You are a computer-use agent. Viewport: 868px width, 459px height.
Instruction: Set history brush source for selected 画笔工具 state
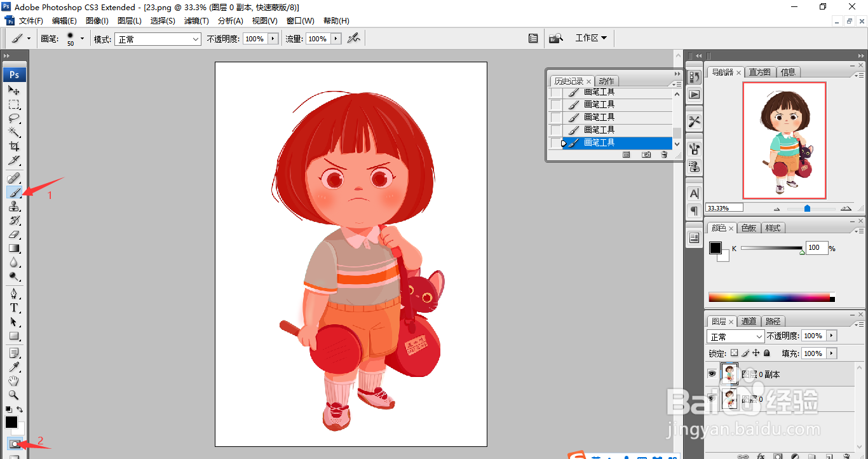[x=557, y=142]
